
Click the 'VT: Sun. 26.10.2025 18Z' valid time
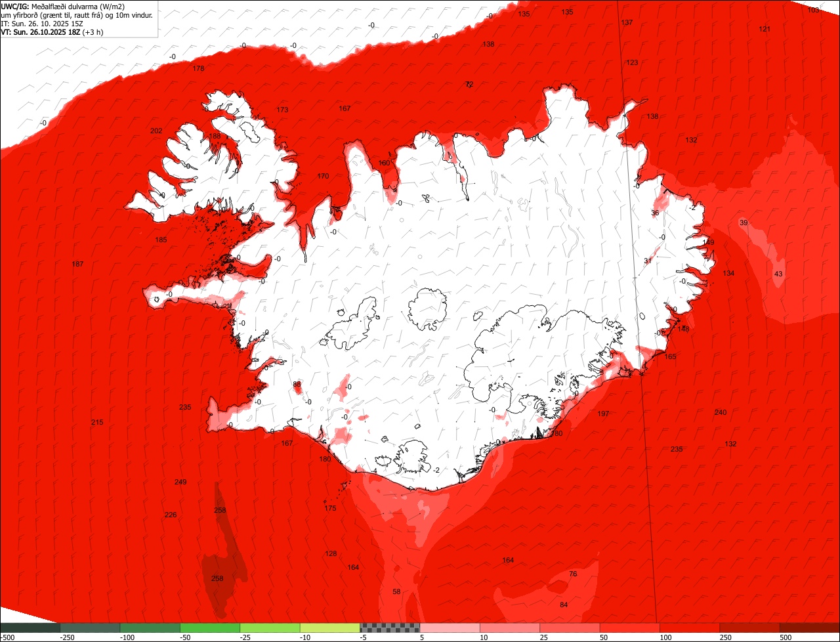[41, 32]
